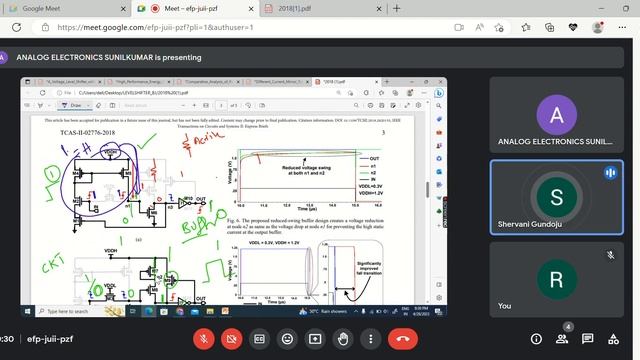Close the 2018[1].pdf tab
The width and height of the screenshot is (640, 360).
(379, 9)
